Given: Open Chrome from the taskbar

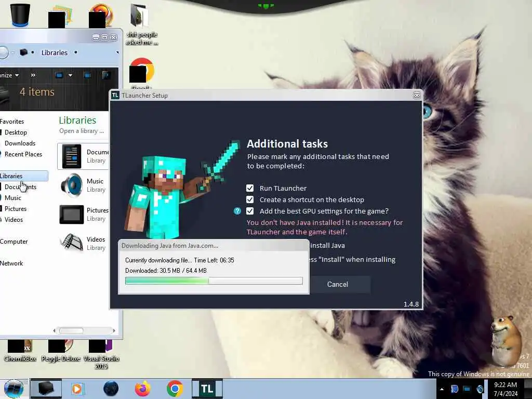Looking at the screenshot, I should 175,389.
